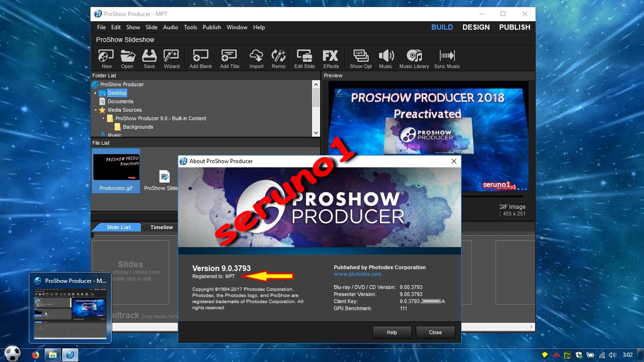Screen dimensions: 644x362
Task: Click ProShow Producer taskbar button
Action: click(70, 355)
